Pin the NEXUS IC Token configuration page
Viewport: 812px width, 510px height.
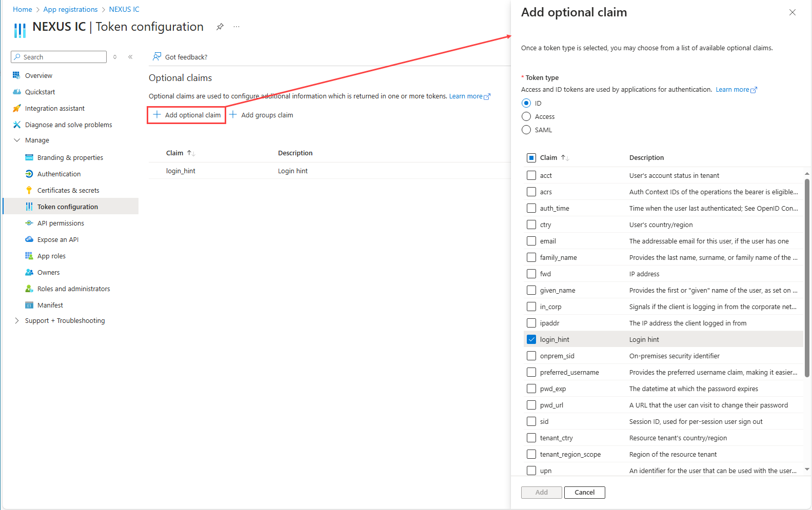pyautogui.click(x=220, y=27)
